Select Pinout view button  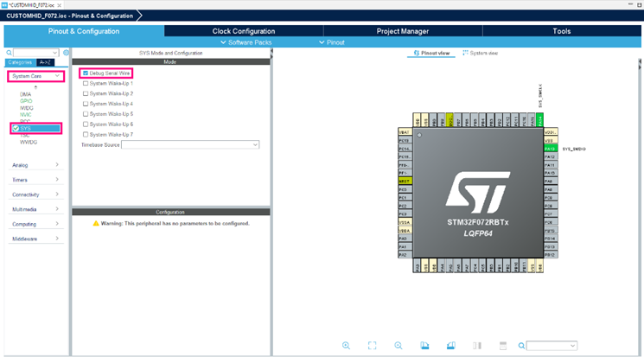coord(431,53)
